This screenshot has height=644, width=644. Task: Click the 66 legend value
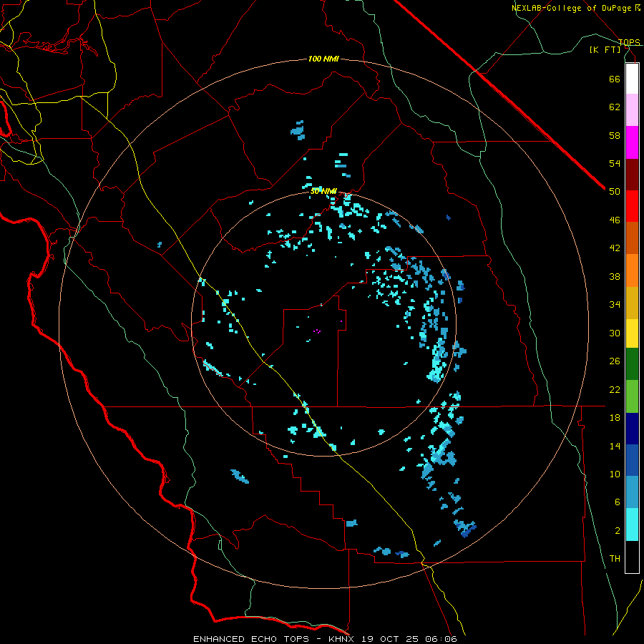pyautogui.click(x=615, y=79)
